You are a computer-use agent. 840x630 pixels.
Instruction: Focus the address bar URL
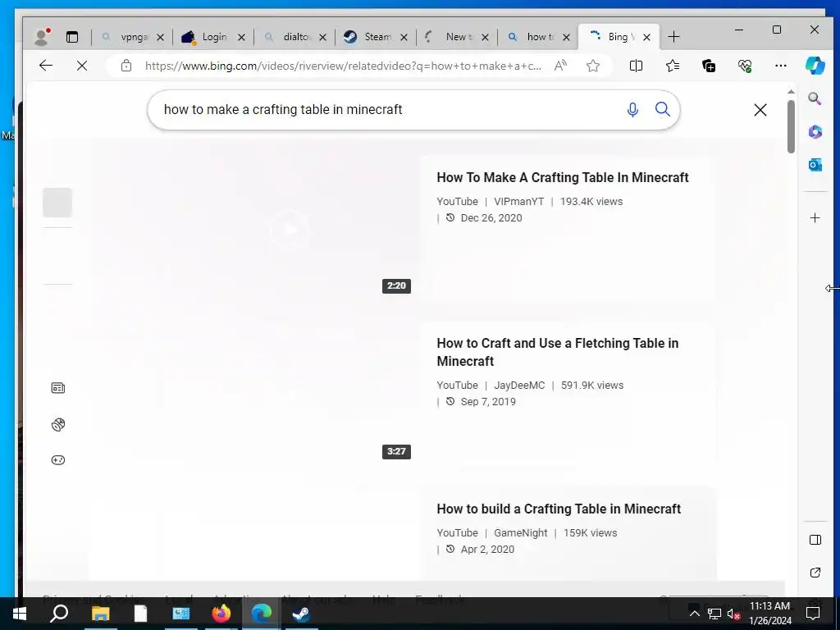[343, 66]
